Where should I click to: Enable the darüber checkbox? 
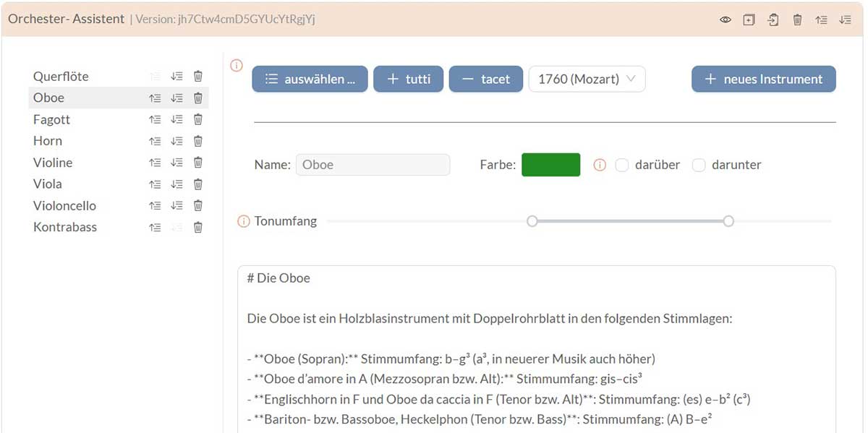coord(621,166)
